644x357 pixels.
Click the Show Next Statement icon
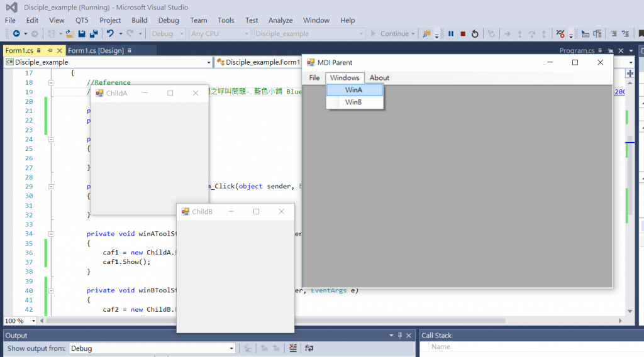click(x=508, y=34)
